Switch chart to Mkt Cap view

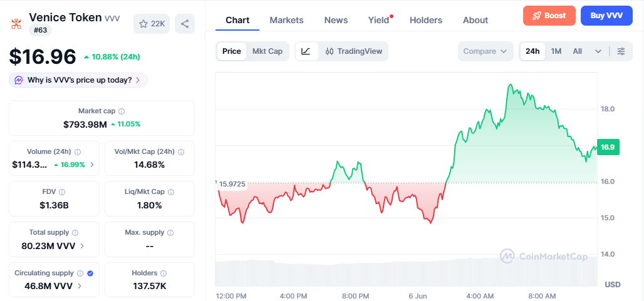[267, 51]
